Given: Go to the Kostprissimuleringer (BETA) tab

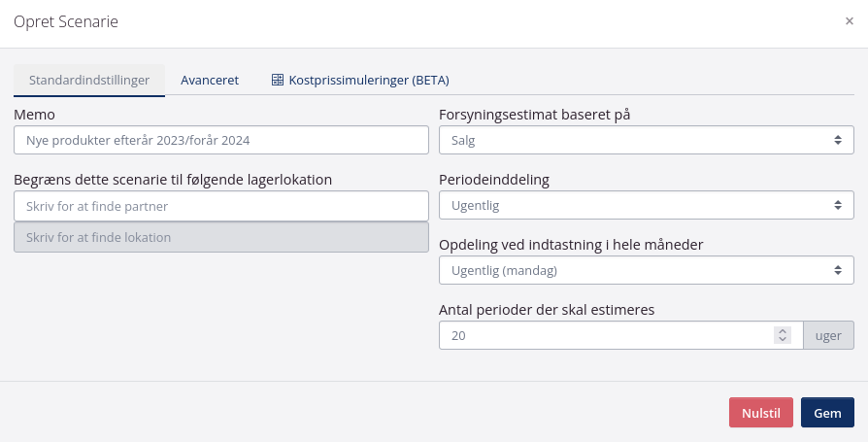Looking at the screenshot, I should (368, 81).
